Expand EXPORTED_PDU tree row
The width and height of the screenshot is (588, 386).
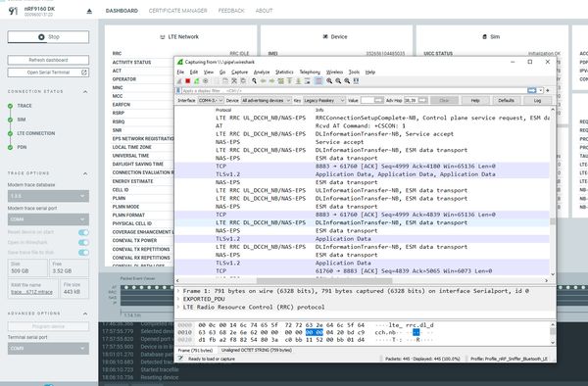(178, 299)
